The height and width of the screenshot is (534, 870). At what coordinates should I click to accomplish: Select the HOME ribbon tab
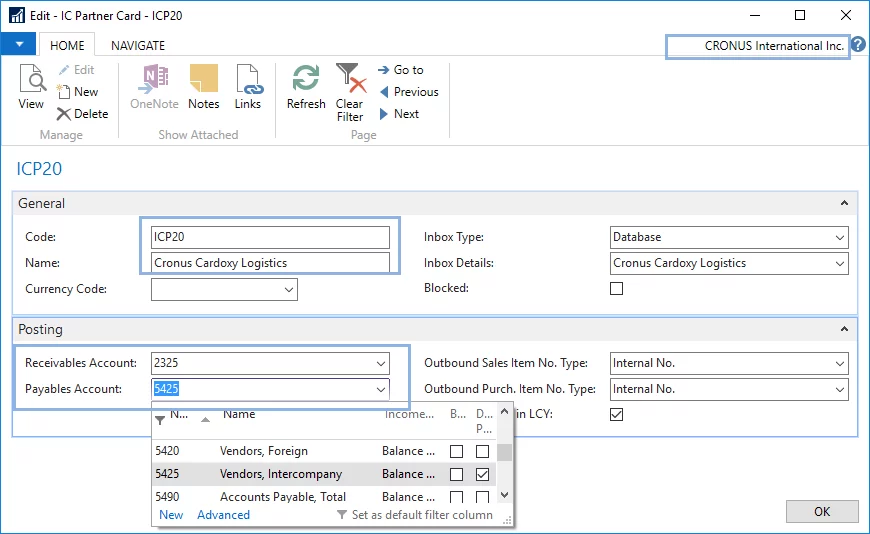click(67, 45)
